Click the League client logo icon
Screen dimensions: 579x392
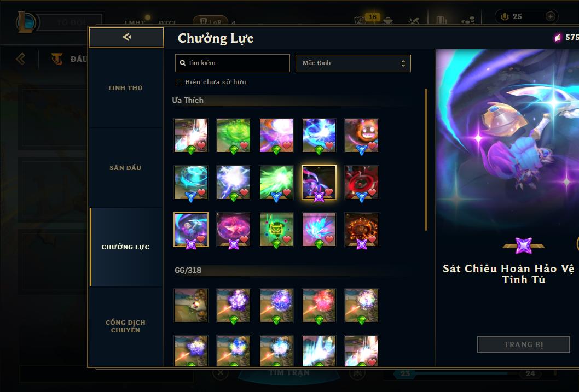26,22
